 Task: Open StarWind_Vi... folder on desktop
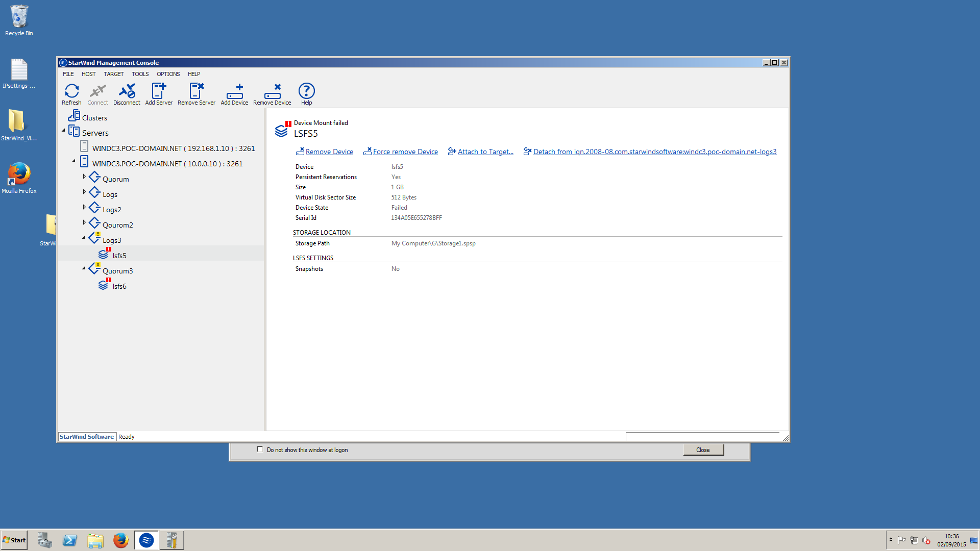[x=19, y=125]
